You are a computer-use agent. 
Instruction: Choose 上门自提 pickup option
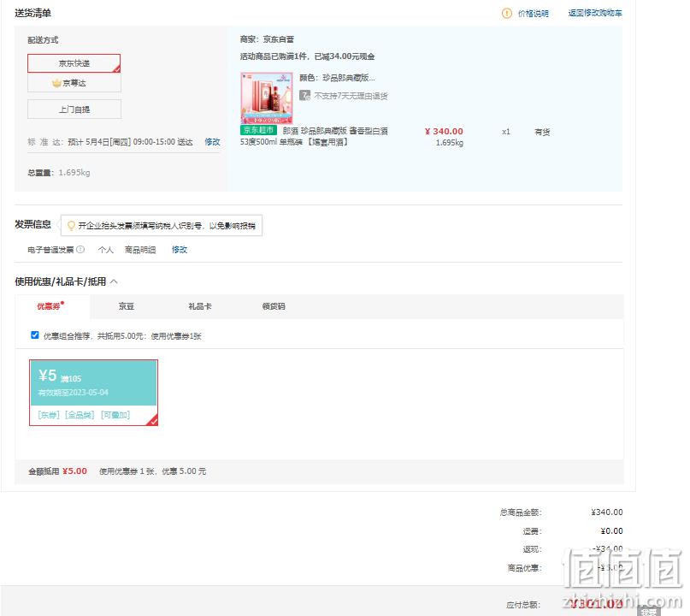coord(74,110)
